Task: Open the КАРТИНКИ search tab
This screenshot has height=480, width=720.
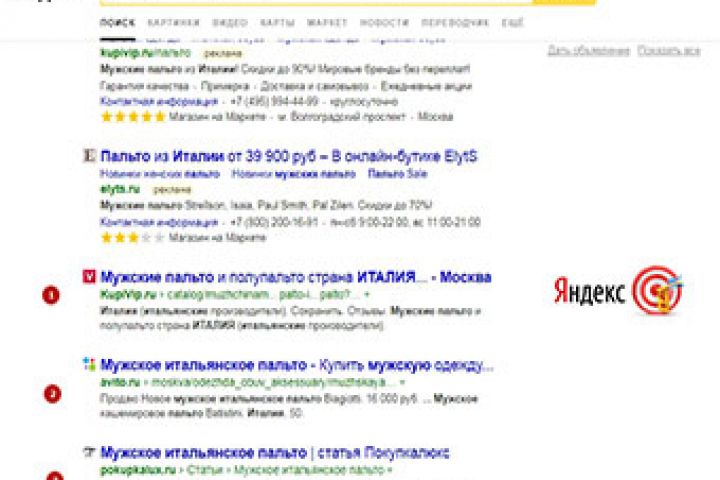Action: (174, 23)
